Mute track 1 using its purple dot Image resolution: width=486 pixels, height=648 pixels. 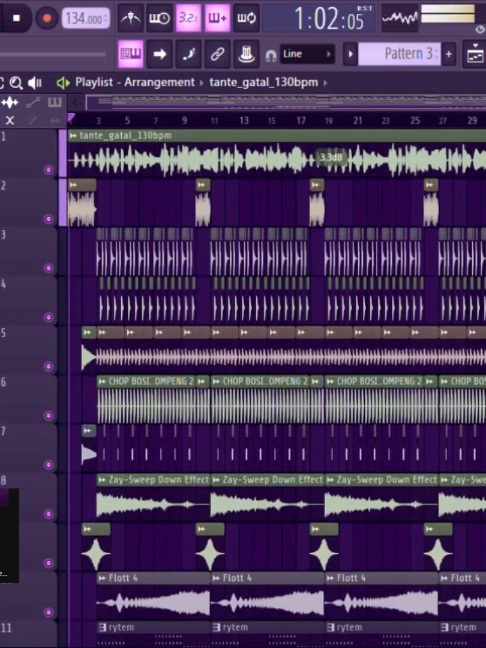point(48,170)
